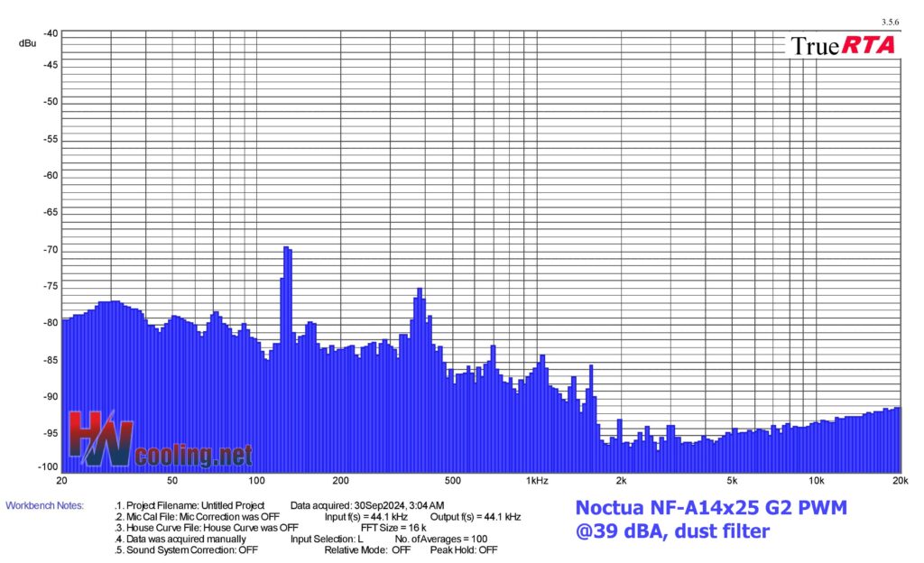Select the Project Filename: Untitled Project note
924x563 pixels.
click(x=190, y=505)
